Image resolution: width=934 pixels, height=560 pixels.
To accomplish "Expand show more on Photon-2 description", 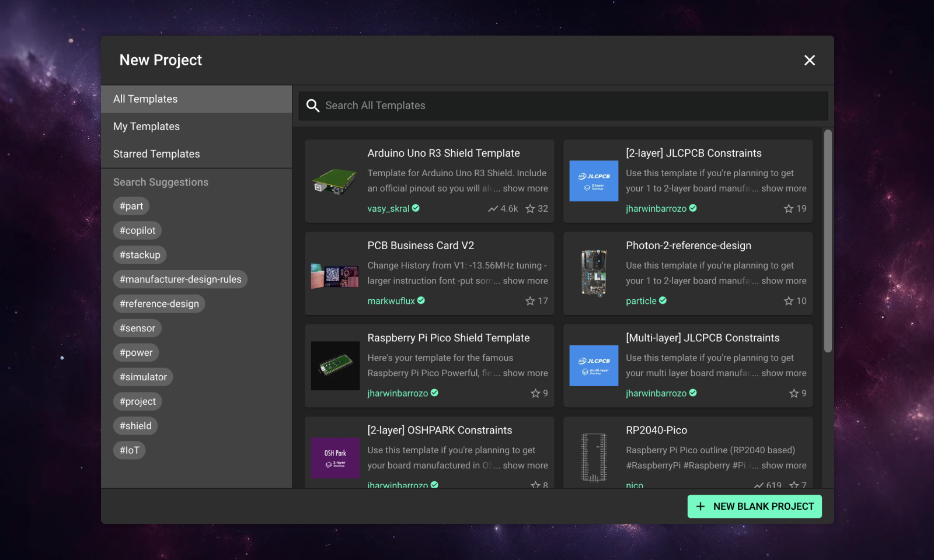I will pyautogui.click(x=784, y=281).
